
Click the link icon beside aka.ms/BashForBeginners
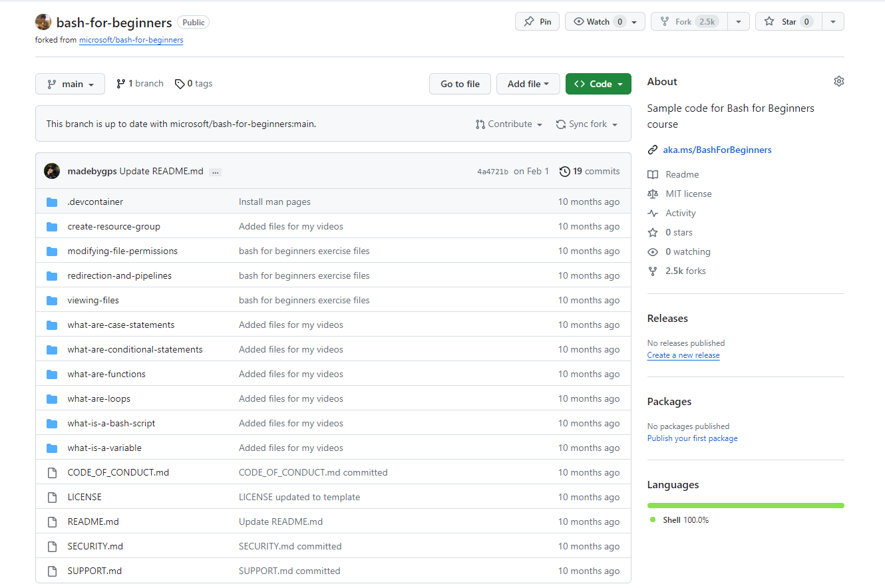coord(652,150)
